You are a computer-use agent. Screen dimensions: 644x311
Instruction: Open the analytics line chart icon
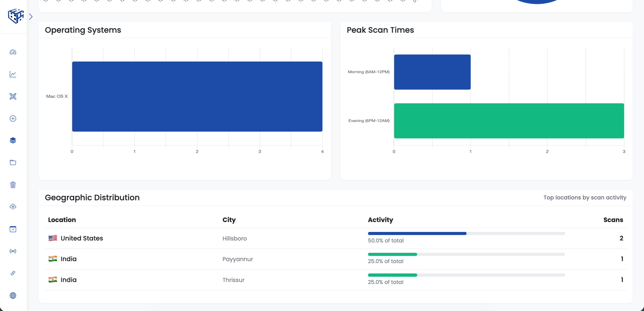(13, 74)
